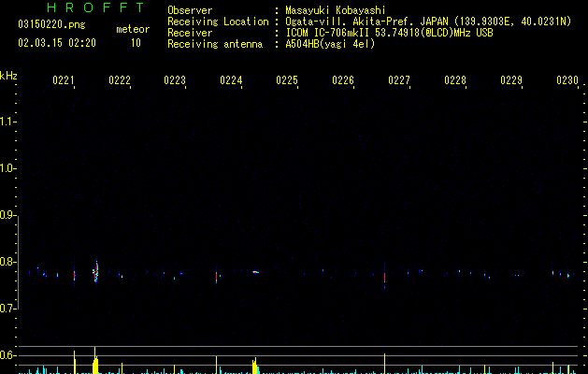Viewport: 588px width, 374px height.
Task: Click the 1.0 frequency axis label
Action: click(x=7, y=168)
